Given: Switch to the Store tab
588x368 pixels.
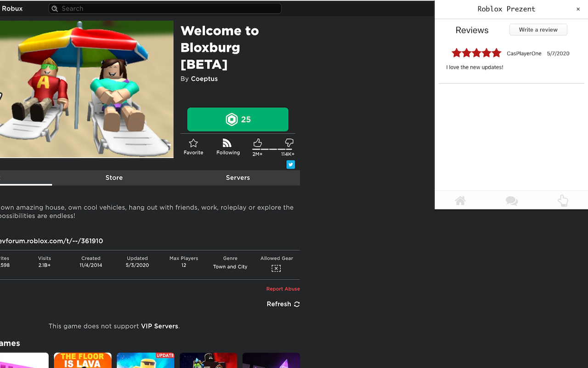Looking at the screenshot, I should click(x=114, y=178).
